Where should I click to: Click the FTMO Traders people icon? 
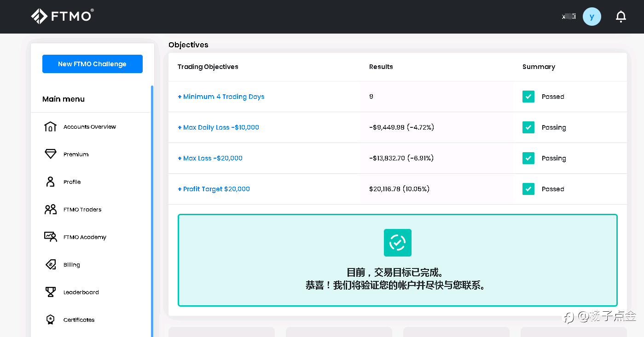pyautogui.click(x=50, y=210)
